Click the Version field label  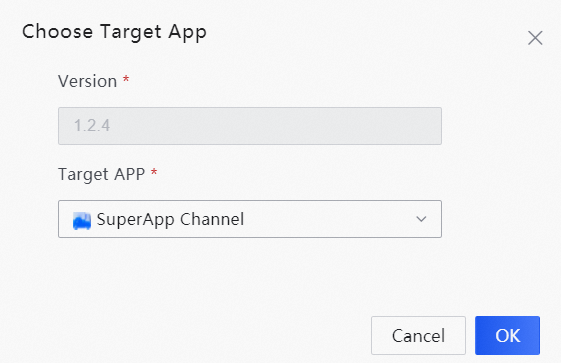(88, 81)
